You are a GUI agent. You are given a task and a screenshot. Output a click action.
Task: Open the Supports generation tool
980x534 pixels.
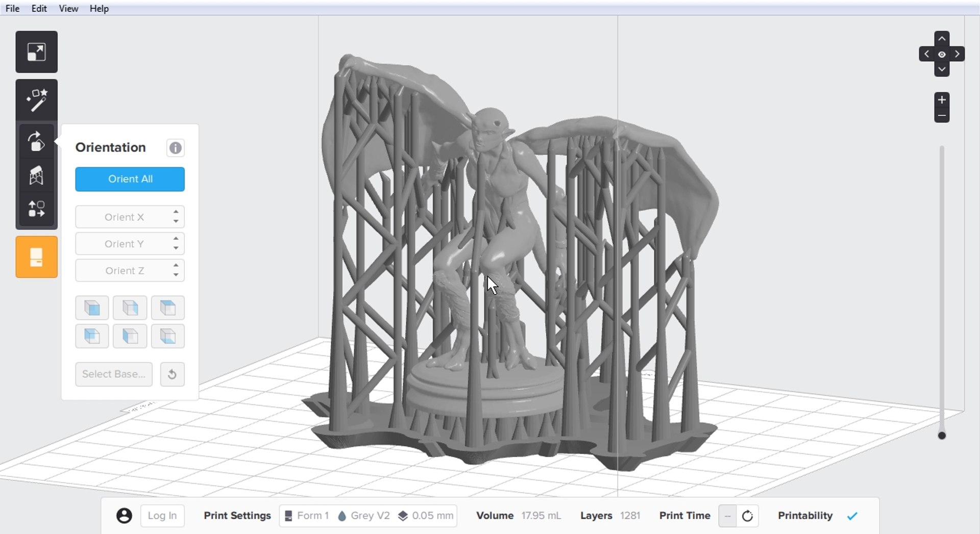click(x=36, y=175)
